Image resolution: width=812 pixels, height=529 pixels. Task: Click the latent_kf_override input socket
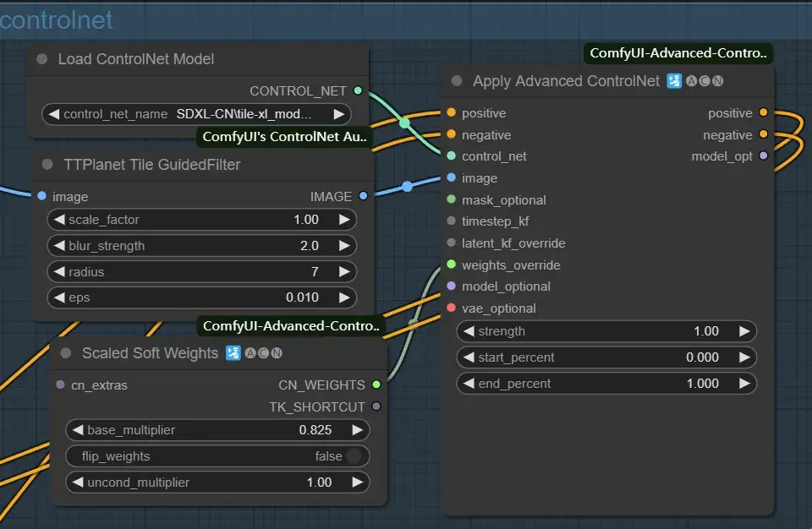click(x=451, y=243)
